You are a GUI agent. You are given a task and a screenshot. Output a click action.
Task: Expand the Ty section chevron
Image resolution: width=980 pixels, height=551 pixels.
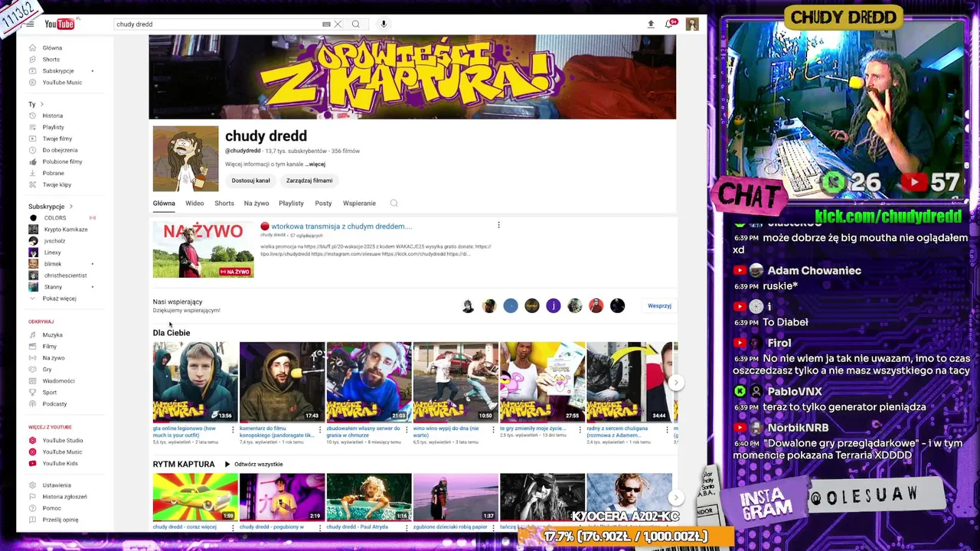click(42, 104)
